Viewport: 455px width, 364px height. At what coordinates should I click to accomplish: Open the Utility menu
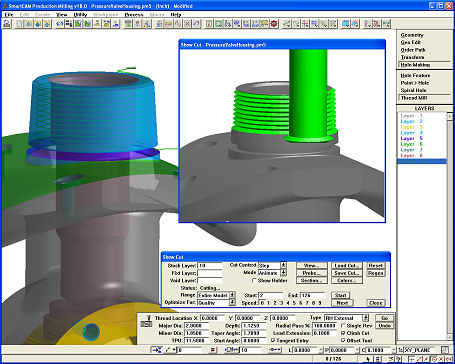point(80,15)
